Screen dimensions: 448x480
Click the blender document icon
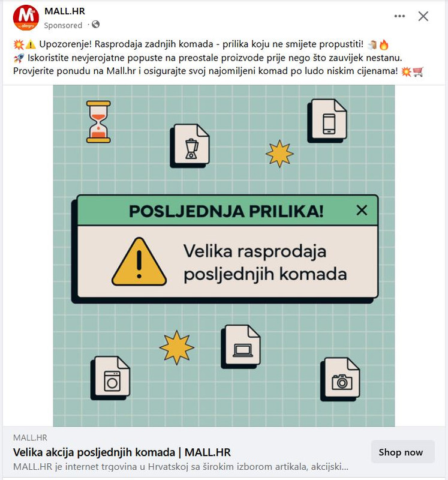(x=190, y=146)
